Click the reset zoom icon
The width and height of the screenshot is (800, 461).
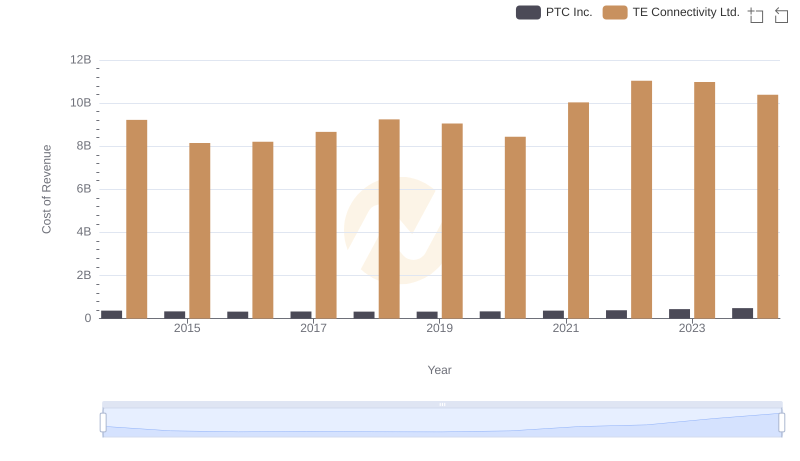tap(781, 15)
